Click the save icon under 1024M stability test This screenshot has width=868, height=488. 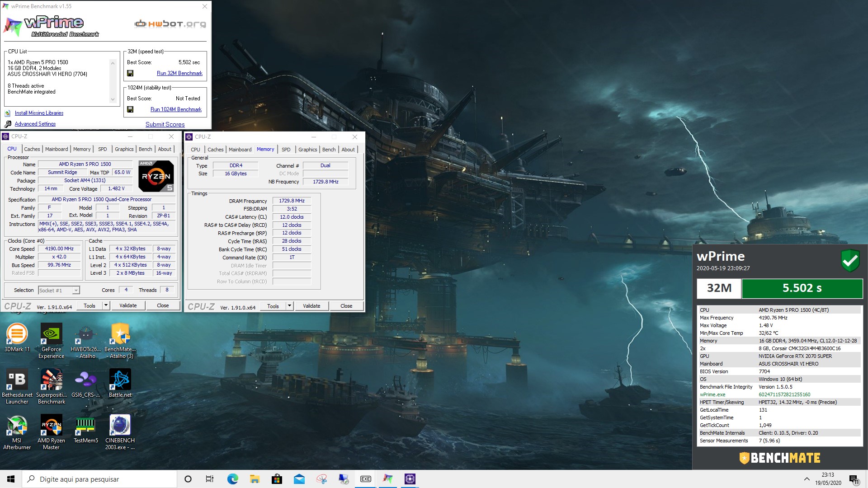click(x=130, y=109)
